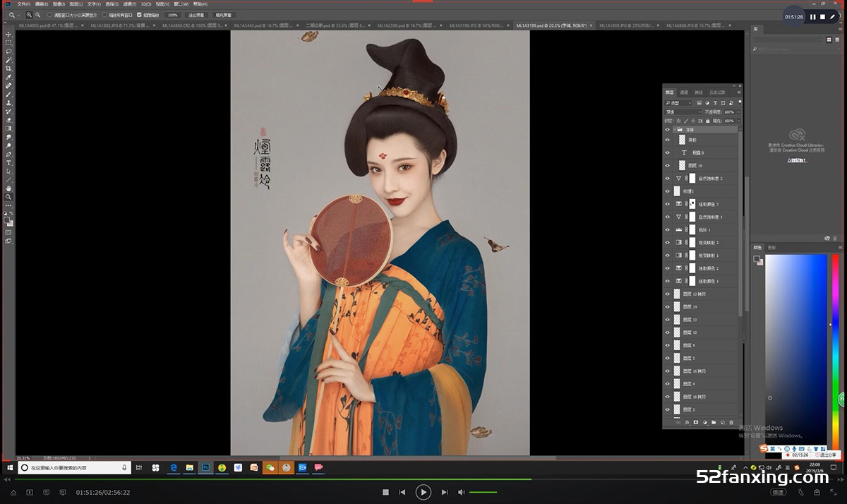
Task: Select the Move tool
Action: click(x=10, y=34)
